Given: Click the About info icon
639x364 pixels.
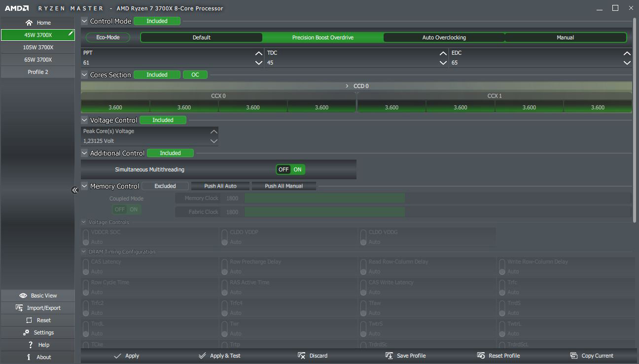Looking at the screenshot, I should click(29, 357).
